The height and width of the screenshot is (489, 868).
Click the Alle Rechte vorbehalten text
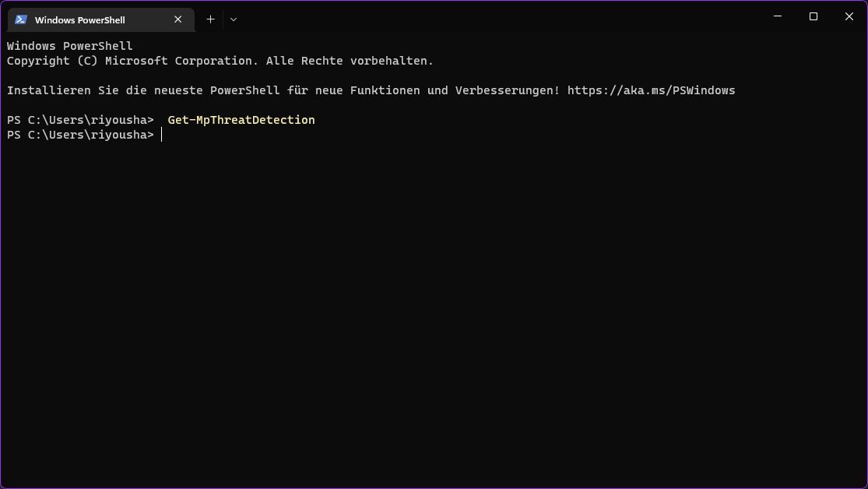click(350, 61)
